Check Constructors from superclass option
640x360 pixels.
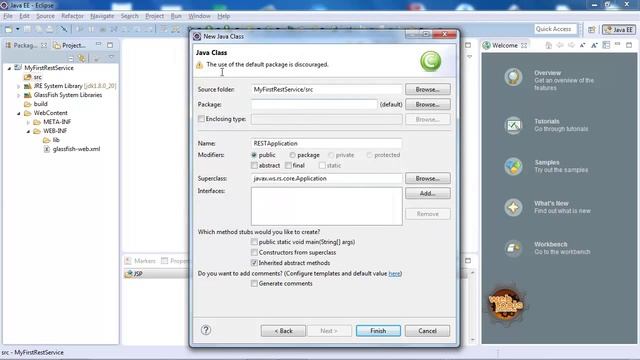[x=254, y=253]
